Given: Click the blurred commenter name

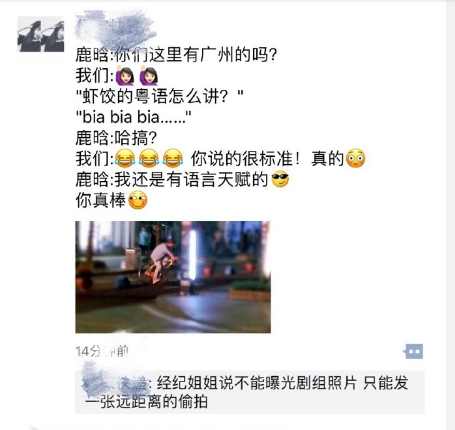Looking at the screenshot, I should click(114, 381).
